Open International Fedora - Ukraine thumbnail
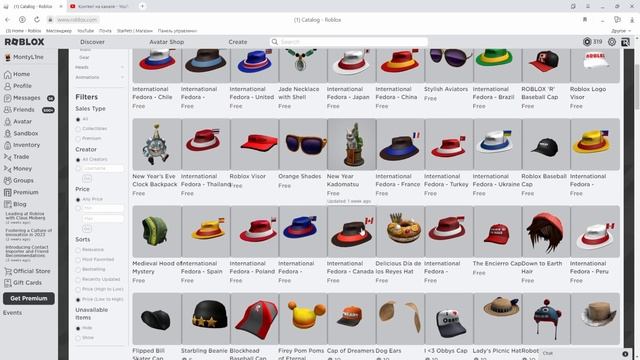 pos(497,144)
